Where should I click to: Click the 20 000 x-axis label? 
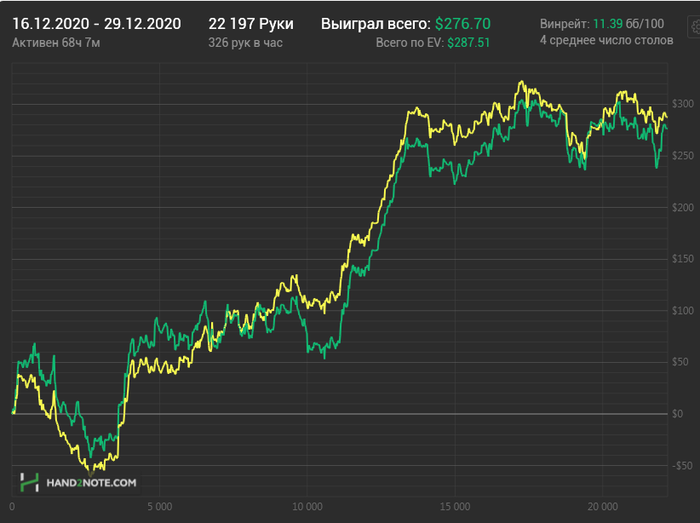(x=603, y=506)
